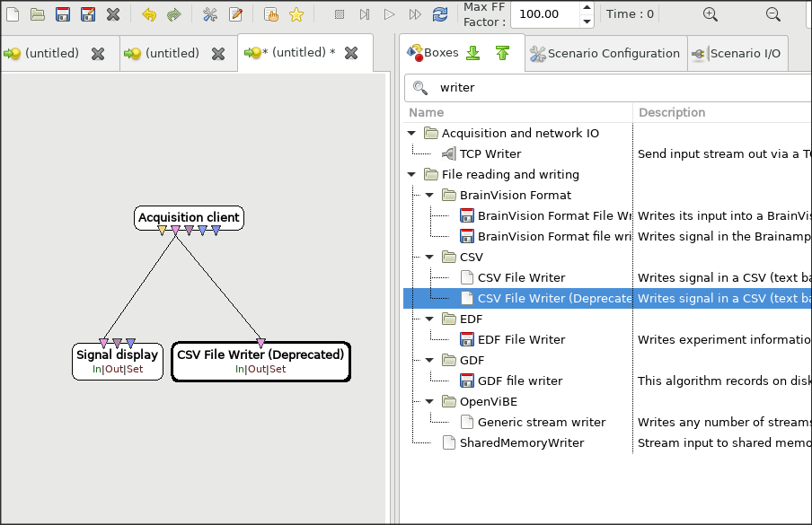Click the New scenario icon
The height and width of the screenshot is (525, 812).
point(12,14)
